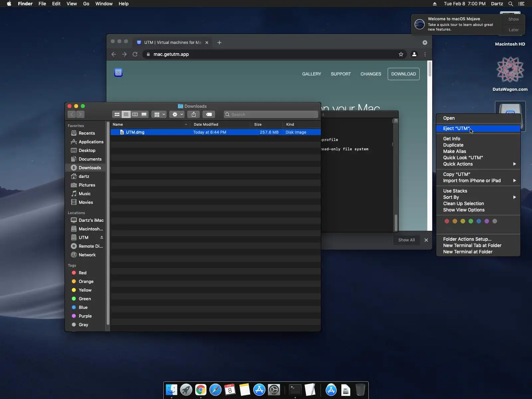This screenshot has width=532, height=399.
Task: Sort by Date Modified column header
Action: [220, 124]
